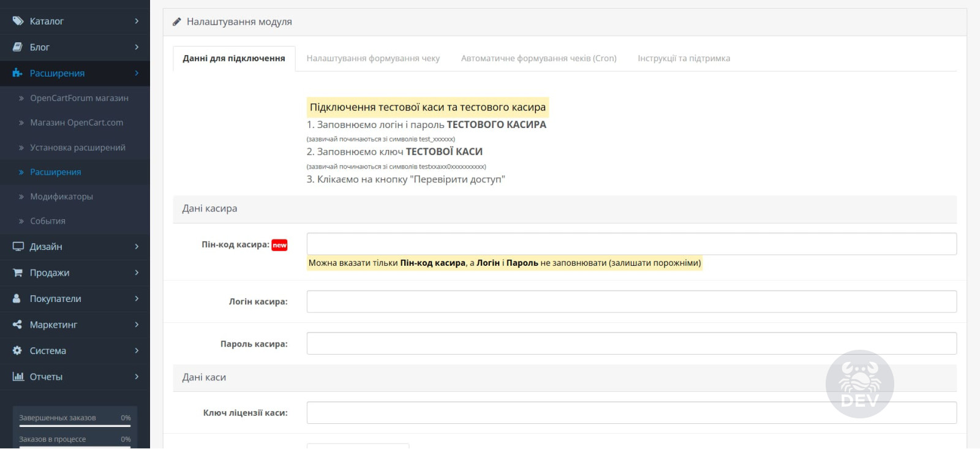Expand the Отчеты menu chevron
Image resolution: width=980 pixels, height=449 pixels.
pyautogui.click(x=137, y=377)
